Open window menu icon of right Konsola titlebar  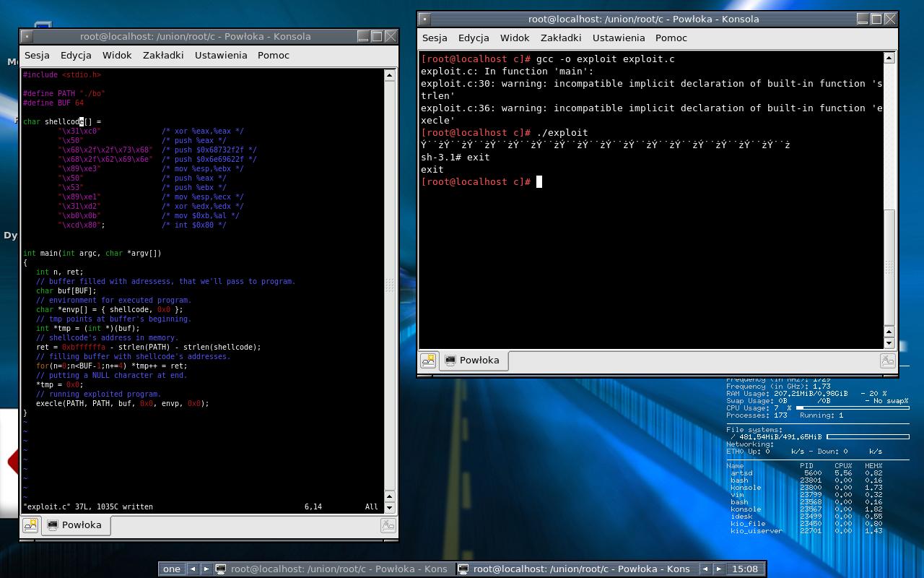click(x=424, y=19)
